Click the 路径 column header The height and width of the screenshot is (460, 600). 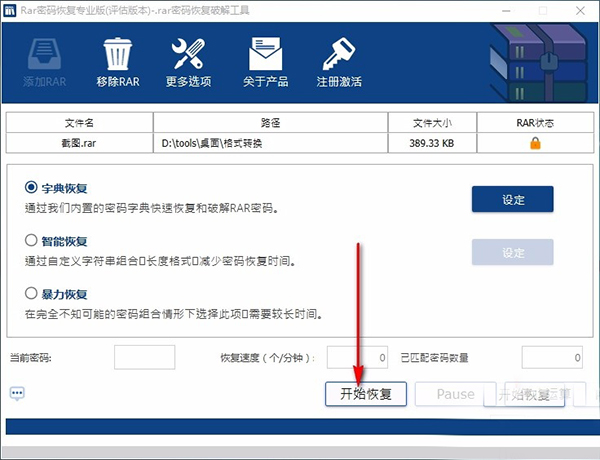point(271,122)
